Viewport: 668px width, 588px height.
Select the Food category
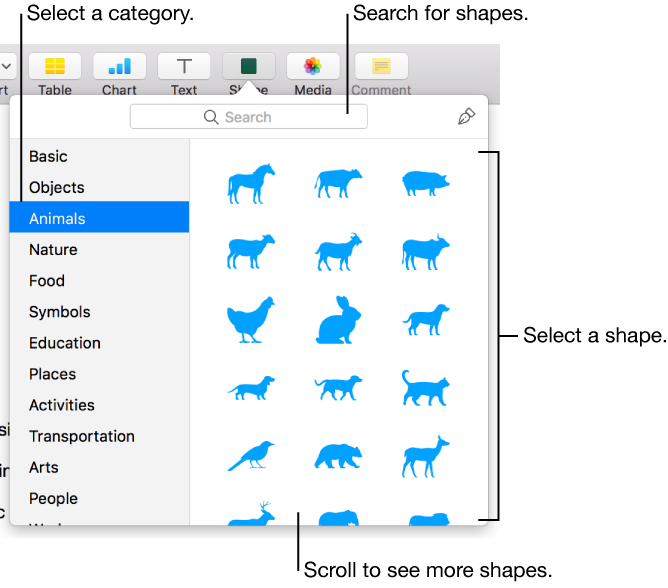click(x=99, y=281)
